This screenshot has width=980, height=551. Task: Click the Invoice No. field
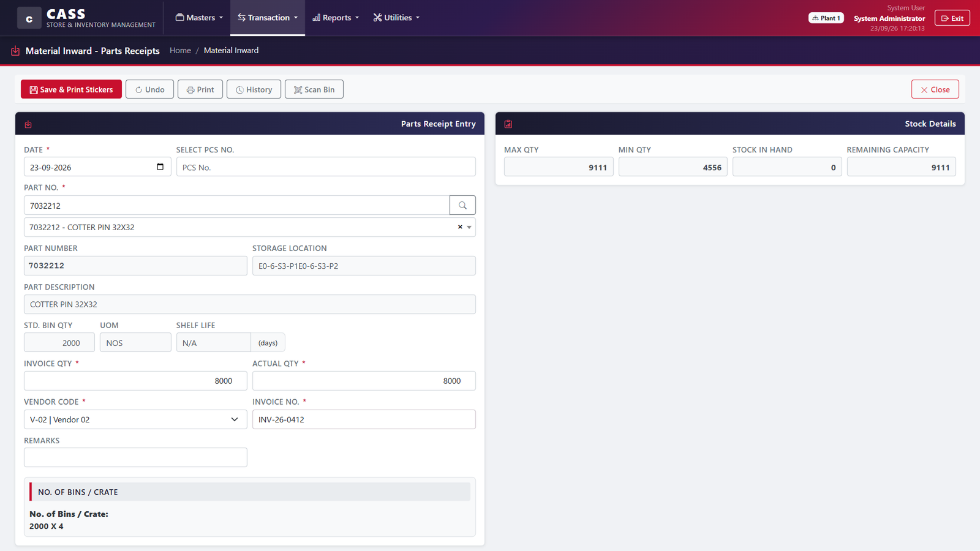pyautogui.click(x=364, y=419)
